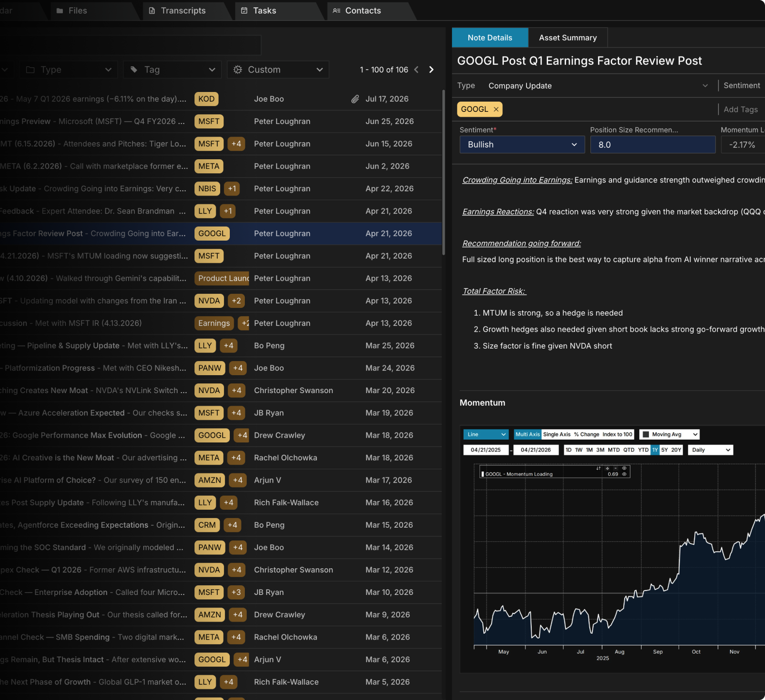Click the minus icon in chart legend
The width and height of the screenshot is (765, 700).
(615, 468)
